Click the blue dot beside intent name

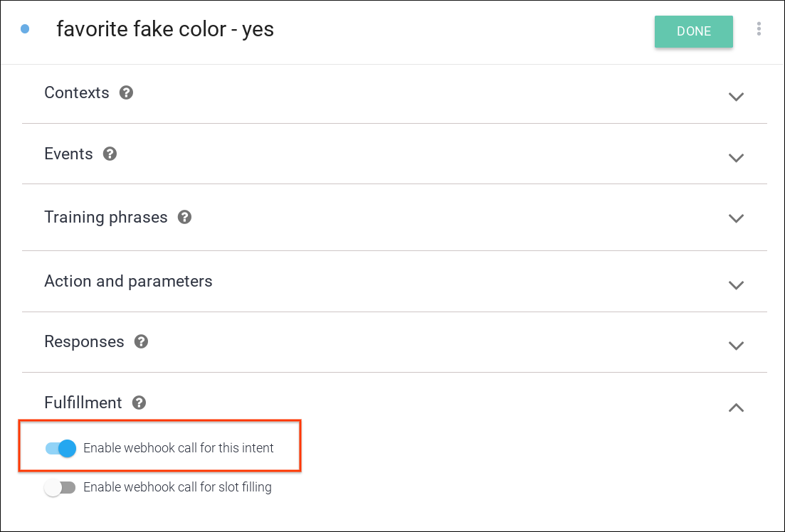pos(25,29)
